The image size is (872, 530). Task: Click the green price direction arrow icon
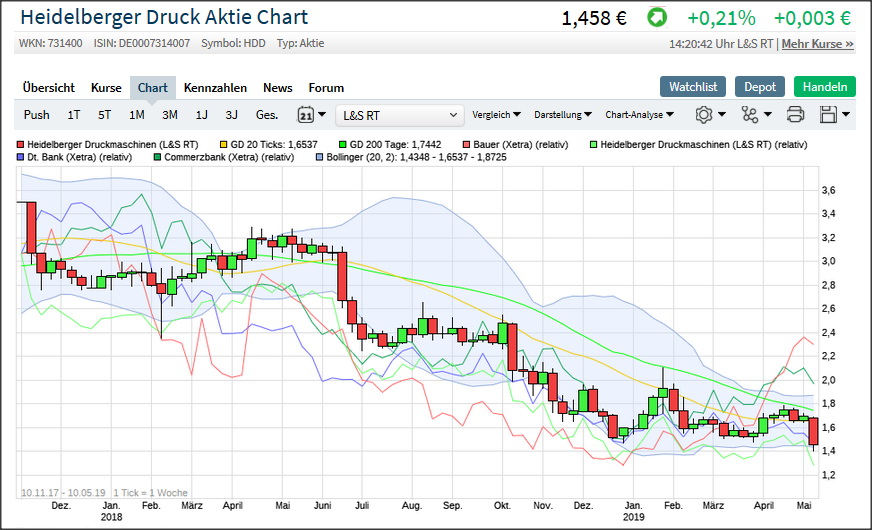[x=657, y=17]
